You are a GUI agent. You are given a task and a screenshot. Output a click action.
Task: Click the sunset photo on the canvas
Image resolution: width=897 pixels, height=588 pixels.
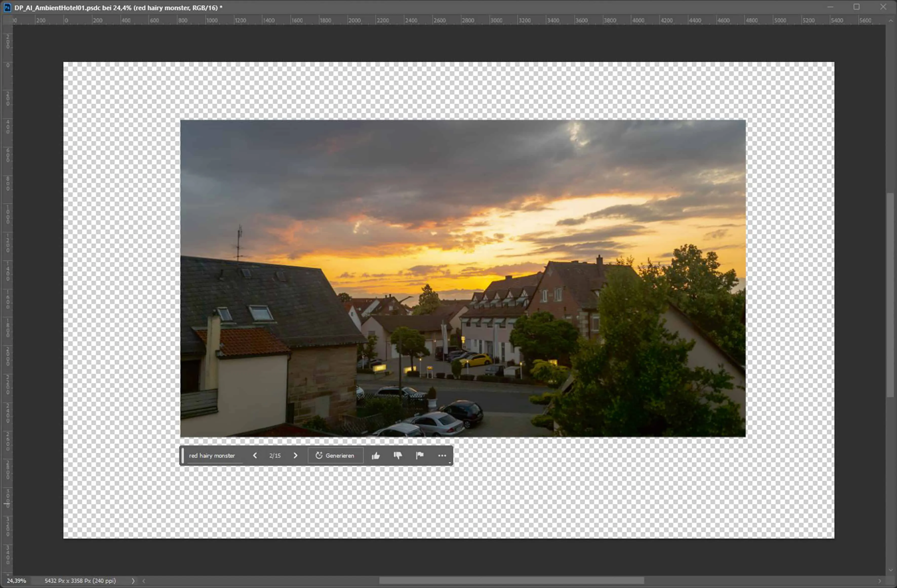463,278
